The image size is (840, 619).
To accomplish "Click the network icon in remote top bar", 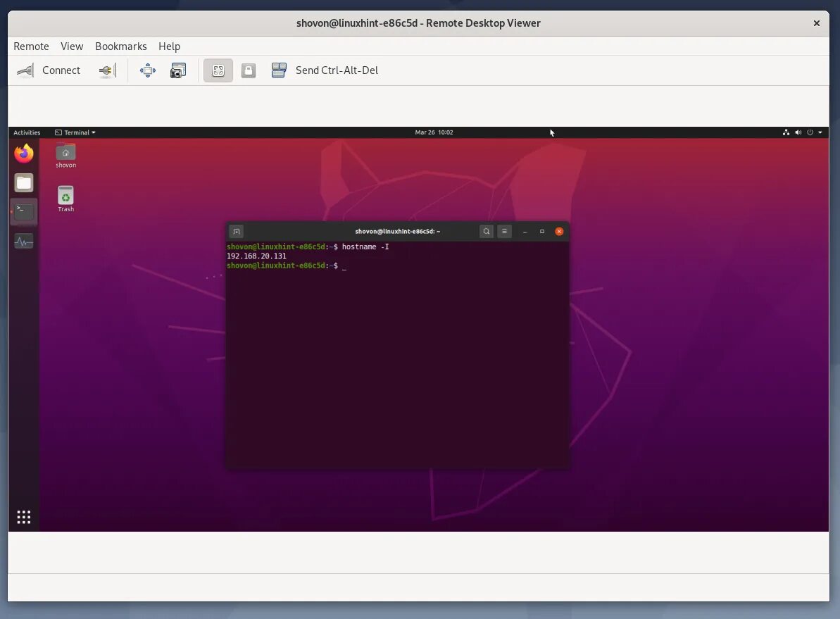I will click(x=786, y=132).
